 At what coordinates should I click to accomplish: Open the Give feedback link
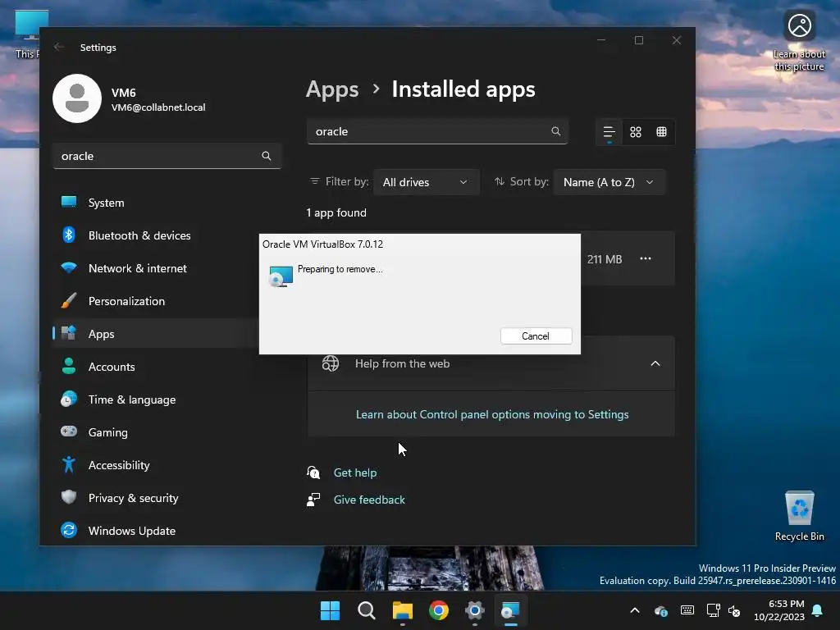[370, 500]
